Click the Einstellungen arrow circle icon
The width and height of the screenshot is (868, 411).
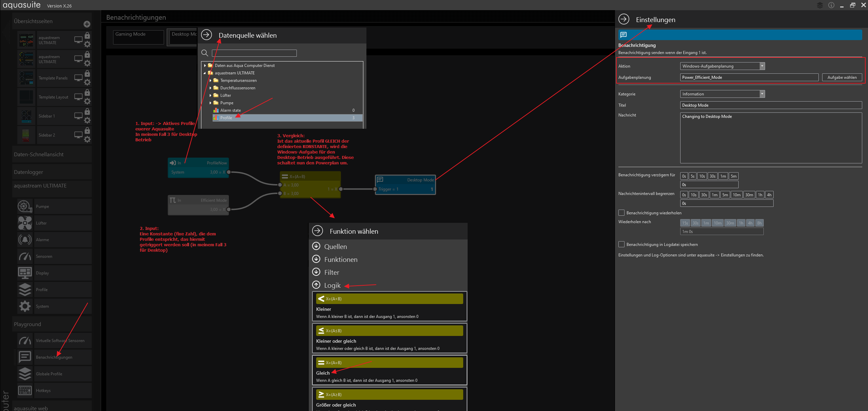click(624, 19)
